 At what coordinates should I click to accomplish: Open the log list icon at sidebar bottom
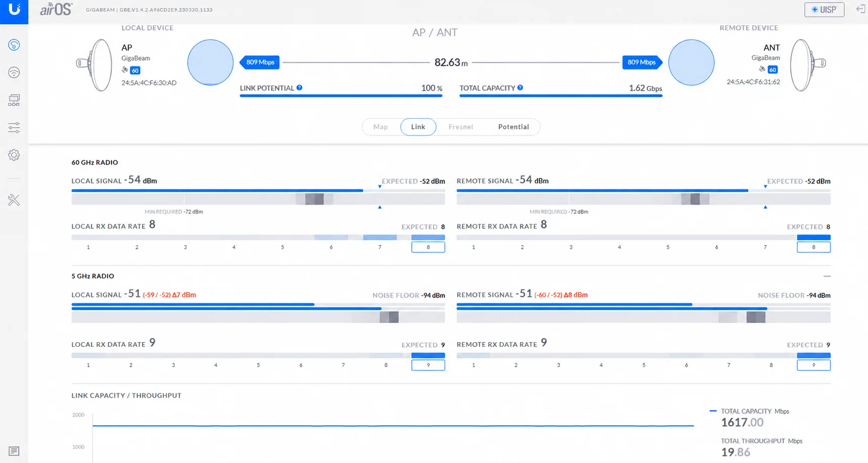[14, 451]
